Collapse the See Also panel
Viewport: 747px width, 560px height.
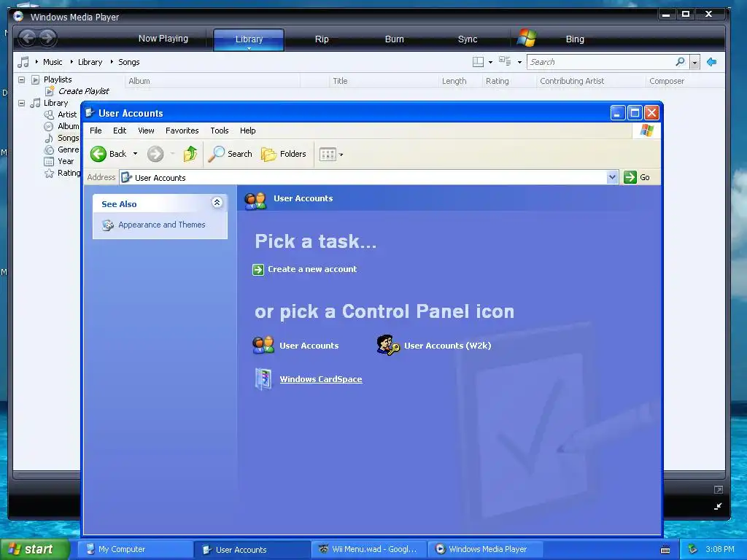217,203
